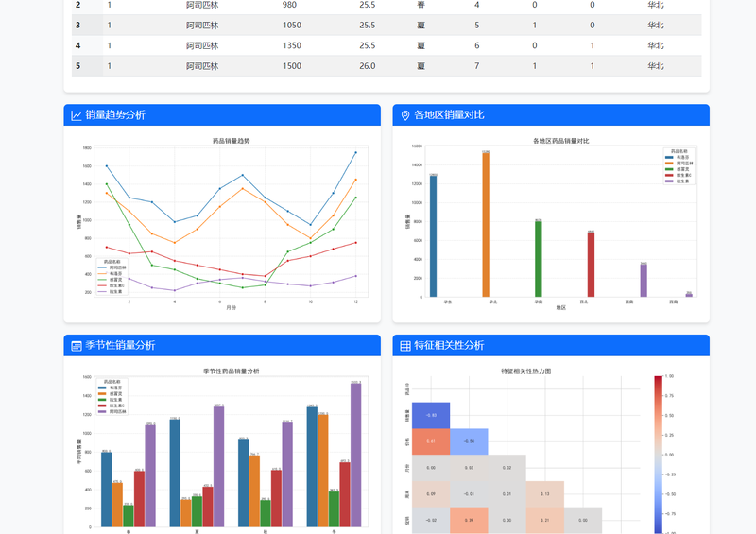The image size is (756, 534).
Task: Click the blue line's peak point at month 12
Action: [x=356, y=152]
